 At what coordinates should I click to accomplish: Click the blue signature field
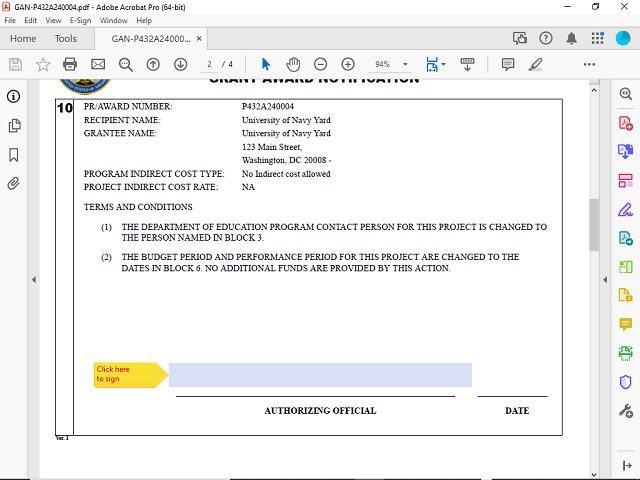(320, 375)
